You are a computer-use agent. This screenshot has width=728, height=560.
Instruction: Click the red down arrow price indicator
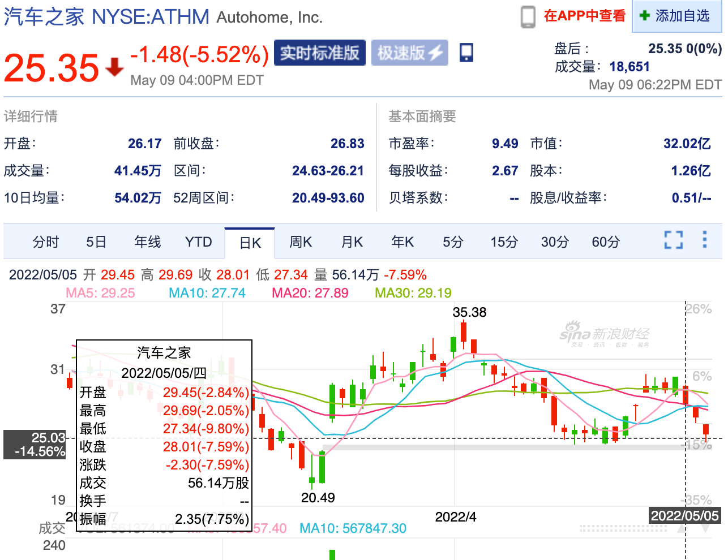[x=114, y=67]
